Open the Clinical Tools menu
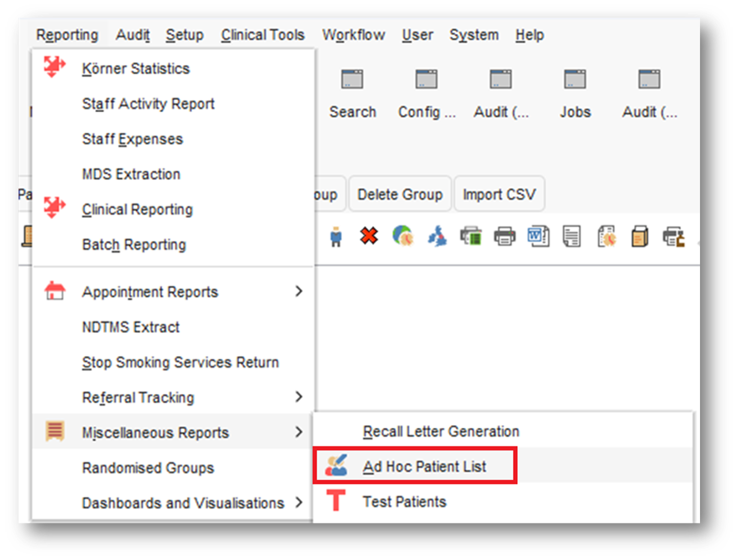This screenshot has width=736, height=560. [x=263, y=35]
